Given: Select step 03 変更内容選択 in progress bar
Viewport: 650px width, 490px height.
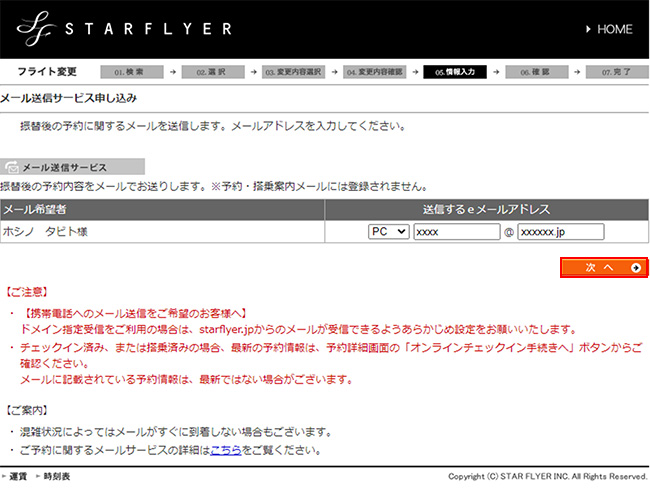Looking at the screenshot, I should tap(295, 72).
